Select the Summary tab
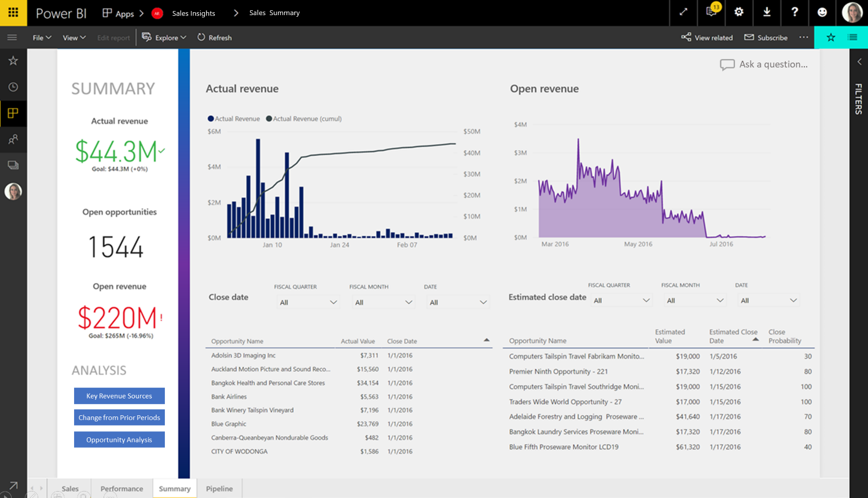Screen dimensions: 868x498 (175, 488)
